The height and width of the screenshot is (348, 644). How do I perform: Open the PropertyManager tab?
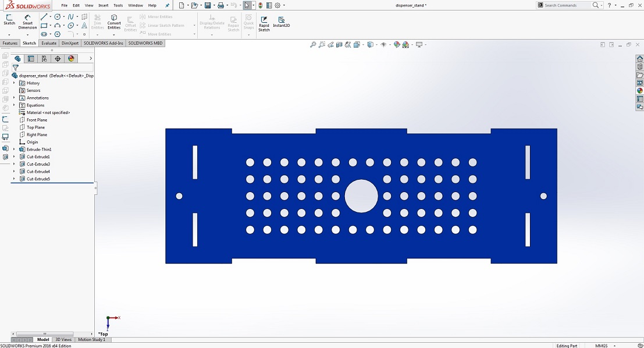pos(31,59)
